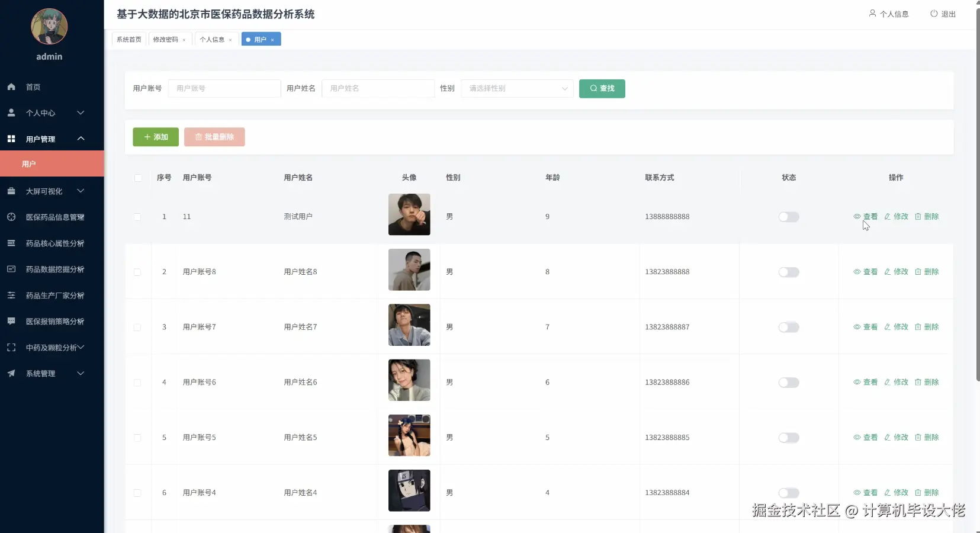Toggle the status switch for 测试用户

pyautogui.click(x=789, y=217)
